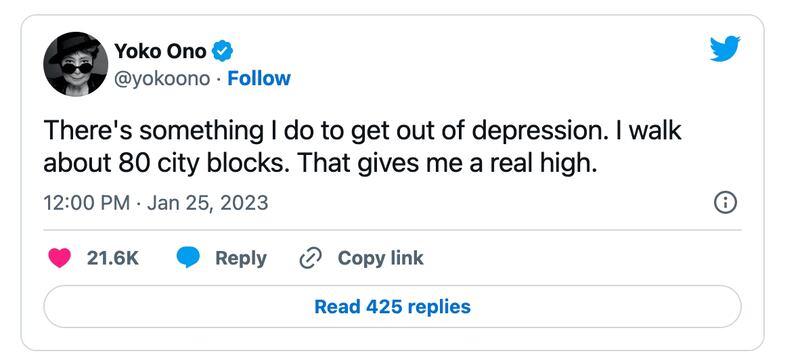This screenshot has width=800, height=364.
Task: Click the Jan 25, 2023 date
Action: point(207,203)
